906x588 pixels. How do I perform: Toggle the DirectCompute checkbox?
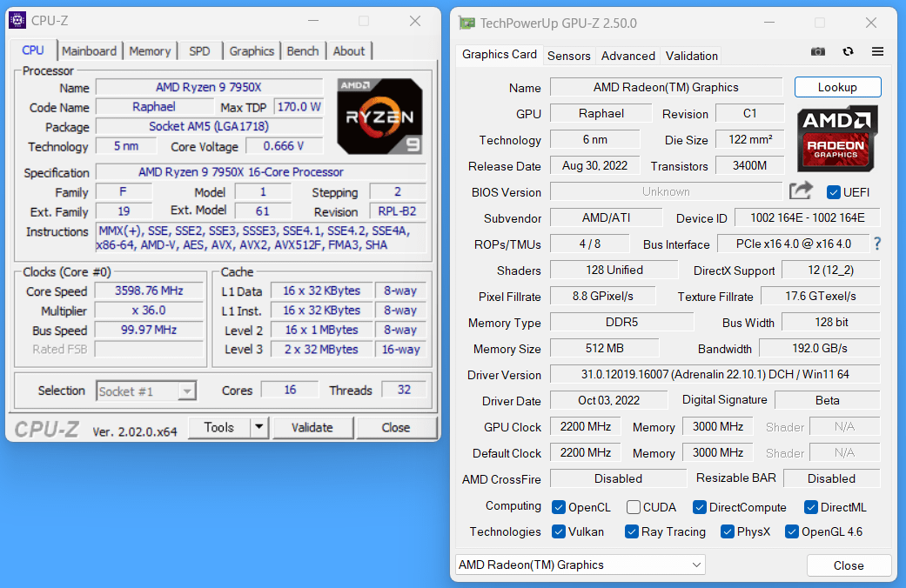(699, 507)
